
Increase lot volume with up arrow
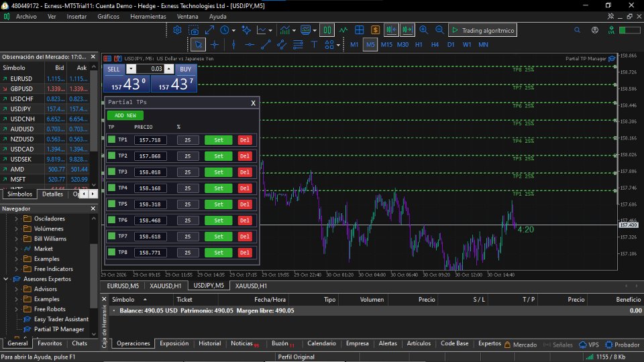[x=168, y=69]
